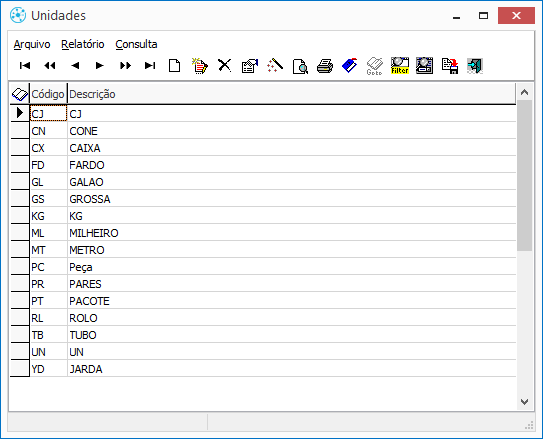
Task: Click the printer icon
Action: [325, 66]
